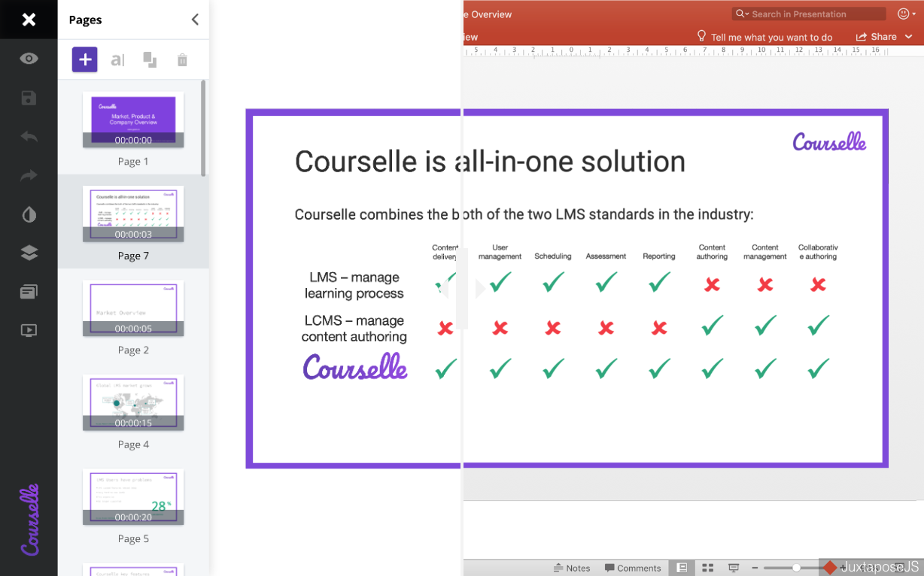Toggle the Comments pane in PowerPoint
The height and width of the screenshot is (576, 924).
point(633,568)
